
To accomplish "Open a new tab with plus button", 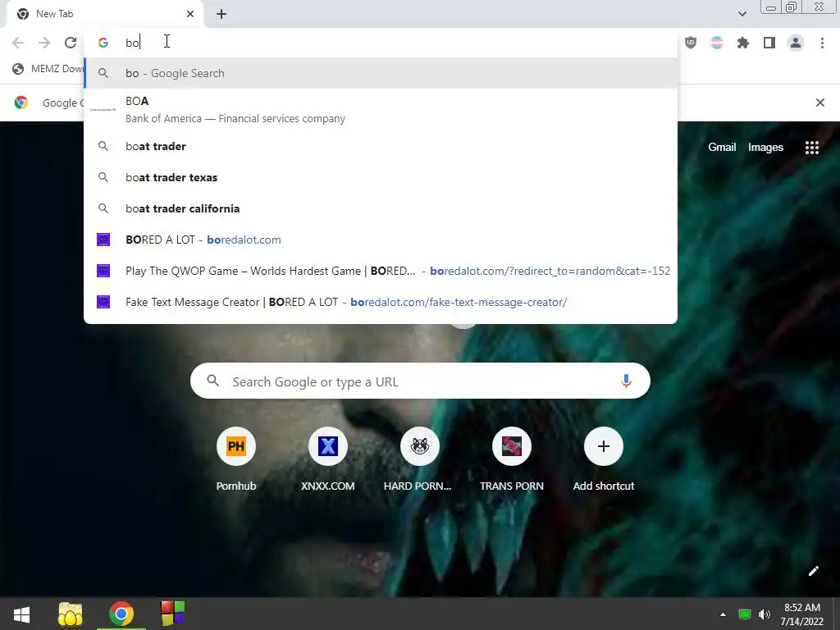I will coord(221,14).
